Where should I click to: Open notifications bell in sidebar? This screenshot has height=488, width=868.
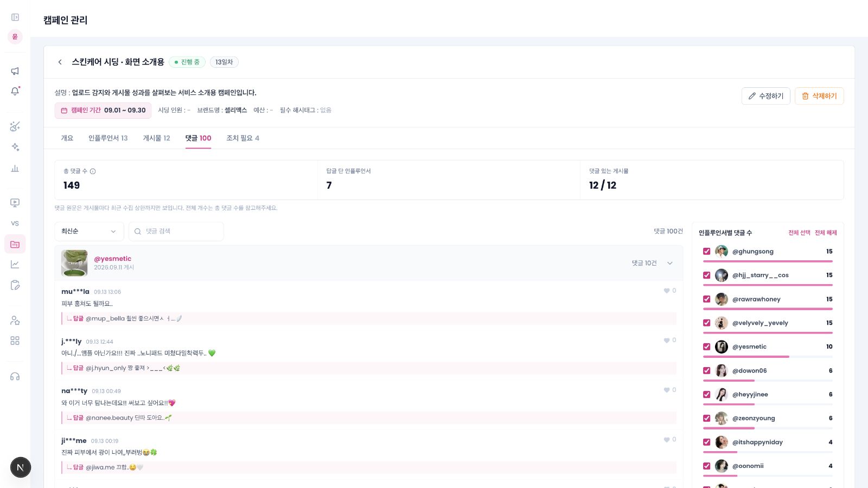[15, 91]
